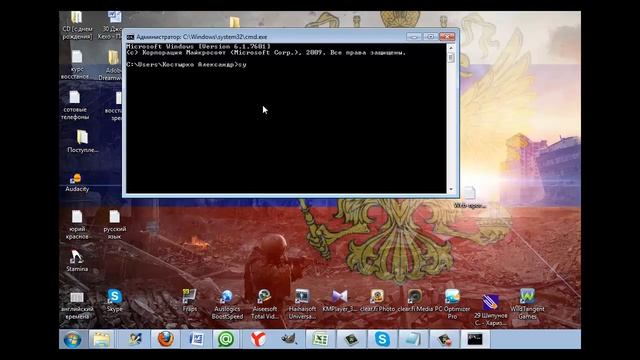Select the 'Поступле...' desktop folder
The height and width of the screenshot is (360, 640).
(x=82, y=141)
